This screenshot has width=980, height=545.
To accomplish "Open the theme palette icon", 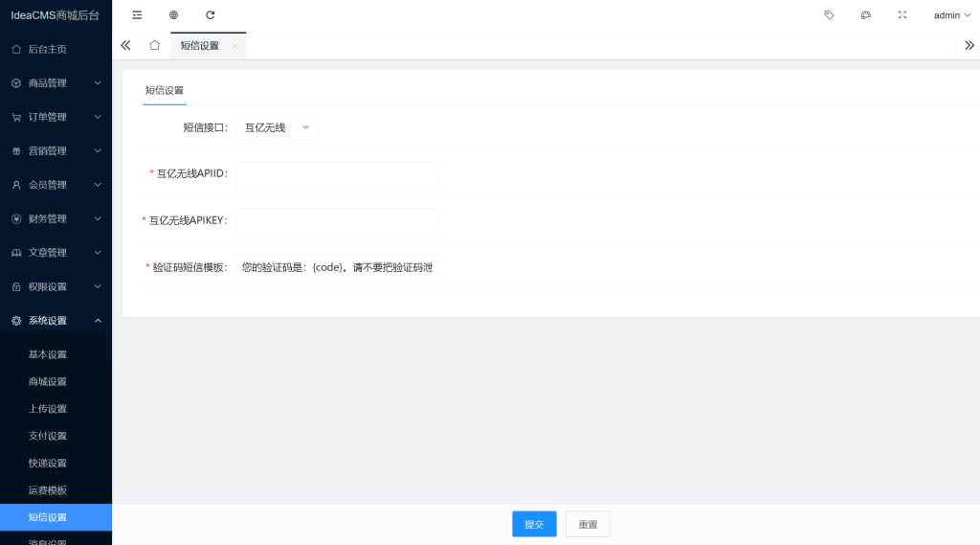I will [x=865, y=15].
